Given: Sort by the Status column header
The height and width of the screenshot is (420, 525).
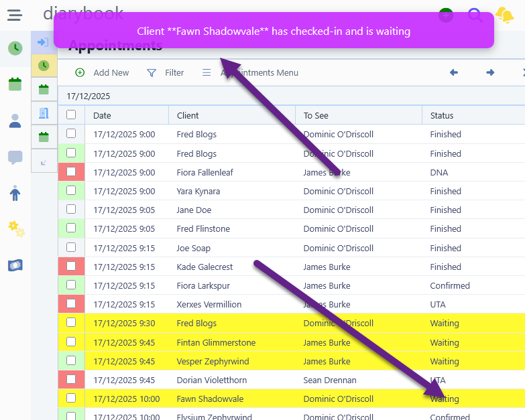Looking at the screenshot, I should [x=442, y=115].
